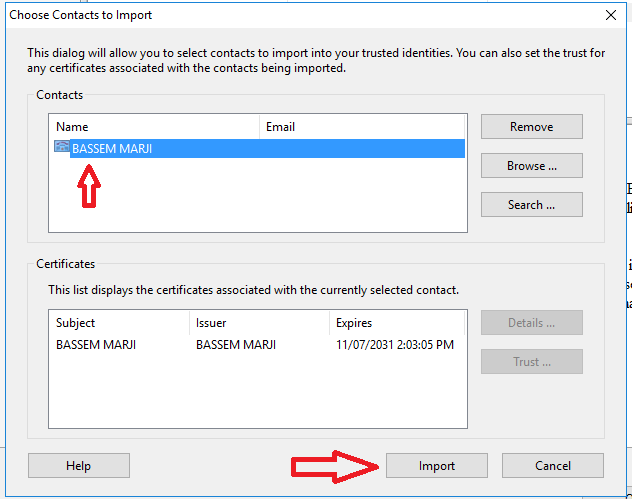Open the Browse... file dialog
Screen dimensions: 632x499
(x=531, y=166)
